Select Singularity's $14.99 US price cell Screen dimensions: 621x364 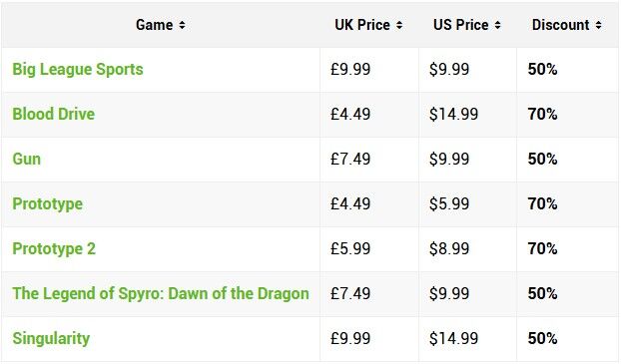(x=467, y=339)
